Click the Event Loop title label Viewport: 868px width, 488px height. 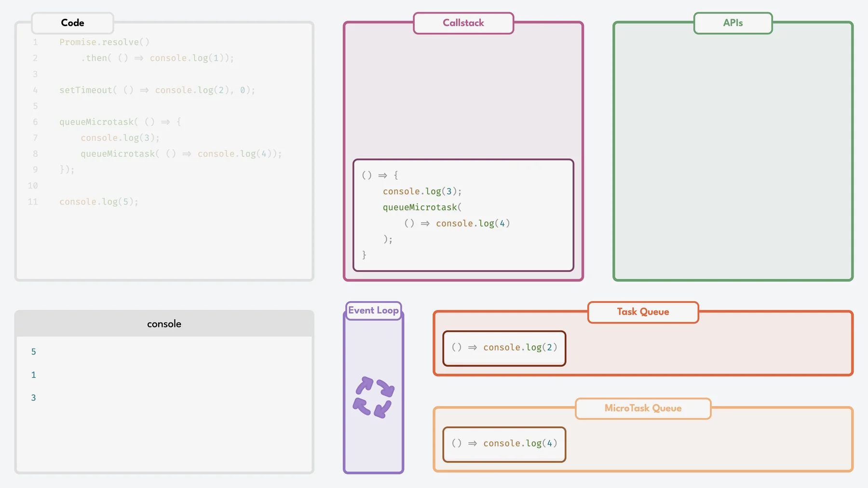[x=373, y=311]
